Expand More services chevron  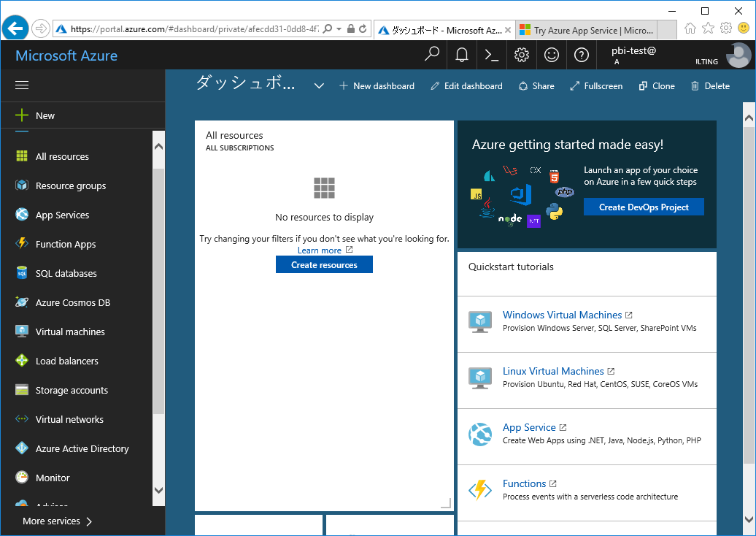coord(89,521)
